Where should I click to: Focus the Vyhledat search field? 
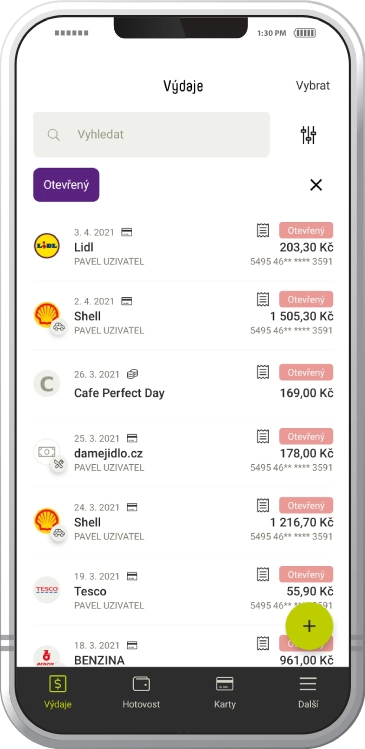click(151, 135)
